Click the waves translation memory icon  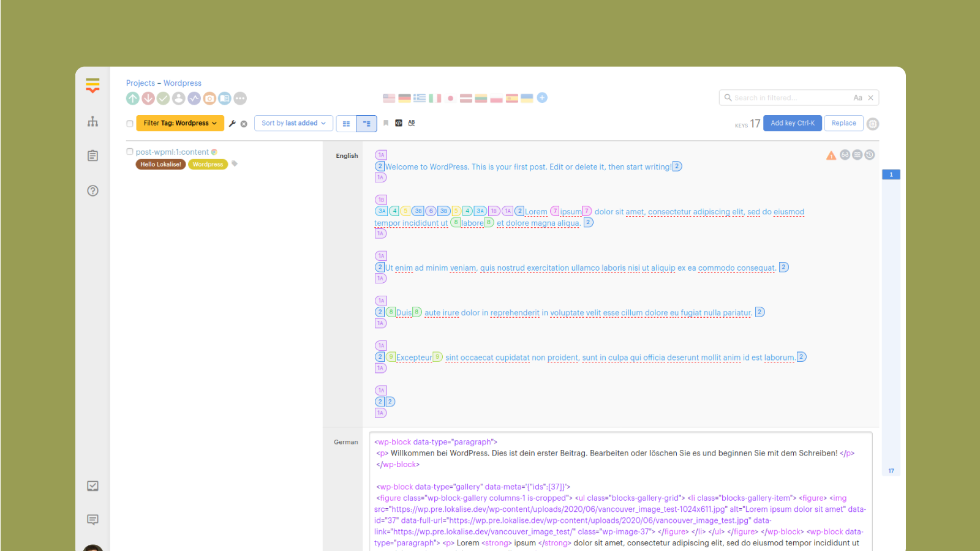click(858, 155)
